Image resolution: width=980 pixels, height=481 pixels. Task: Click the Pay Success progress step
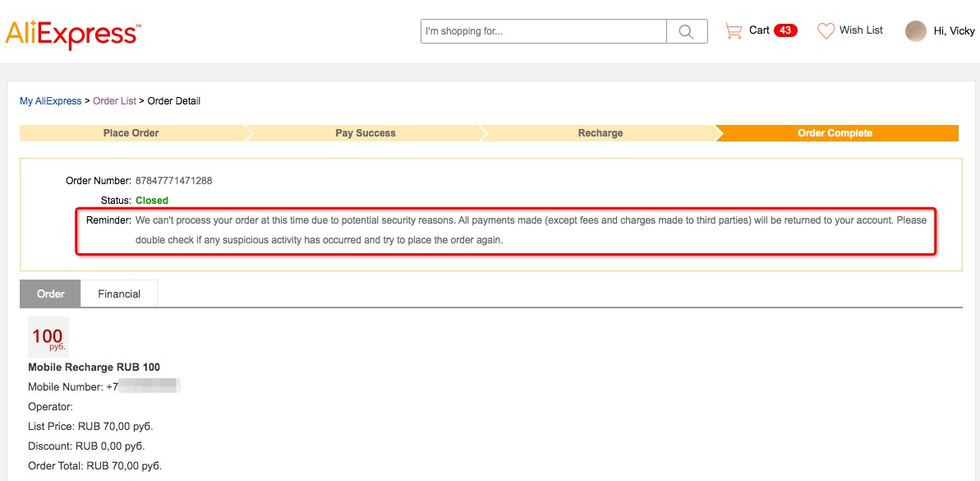click(x=366, y=133)
